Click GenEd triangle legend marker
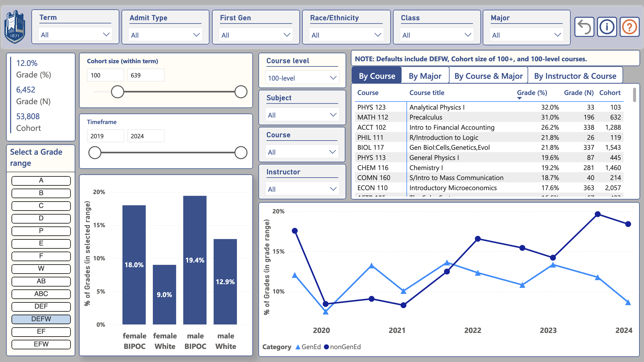 [298, 347]
